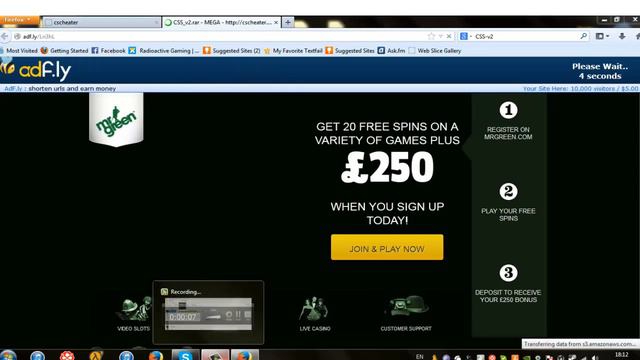The height and width of the screenshot is (360, 640).
Task: Click the Please Wait countdown text
Action: 600,71
